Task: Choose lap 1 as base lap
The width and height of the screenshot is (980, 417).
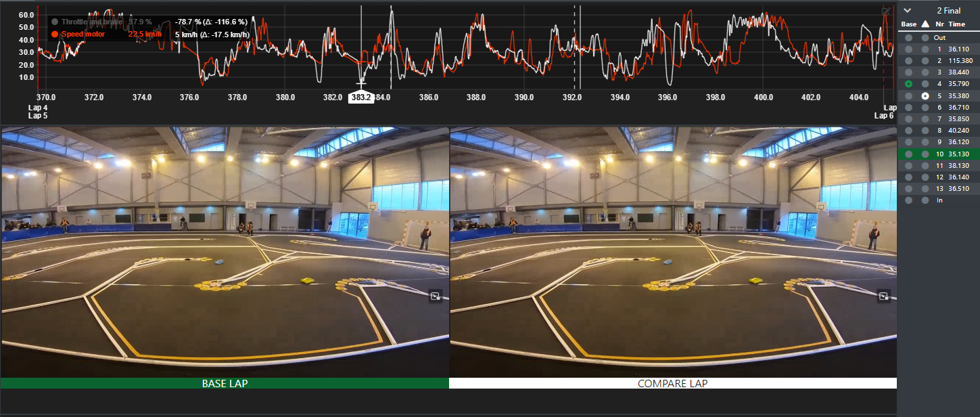Action: [x=908, y=49]
